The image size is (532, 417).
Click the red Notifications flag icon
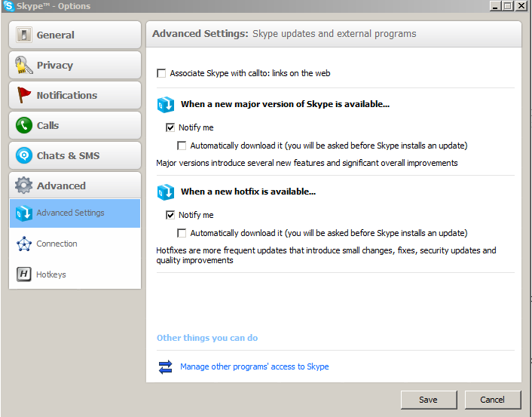point(24,95)
